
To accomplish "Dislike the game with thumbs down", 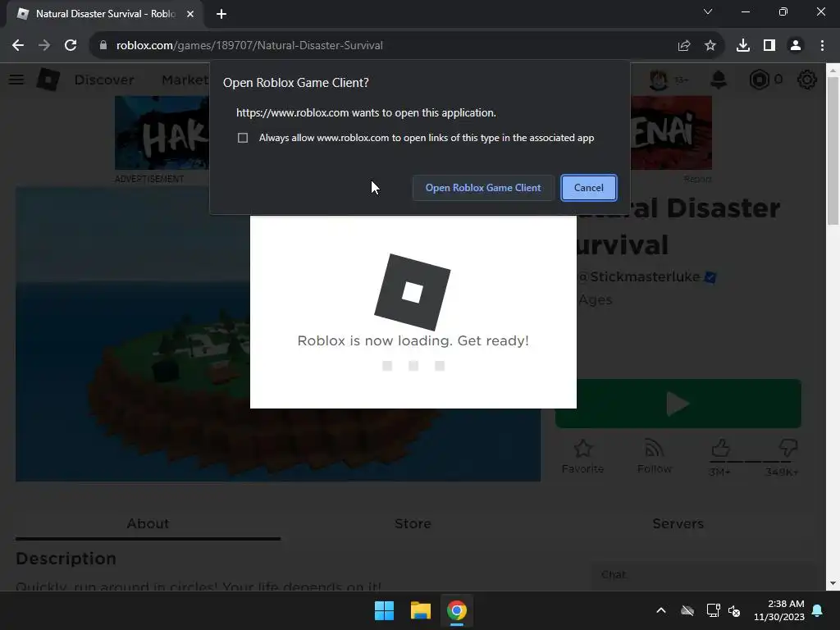I will [x=788, y=449].
